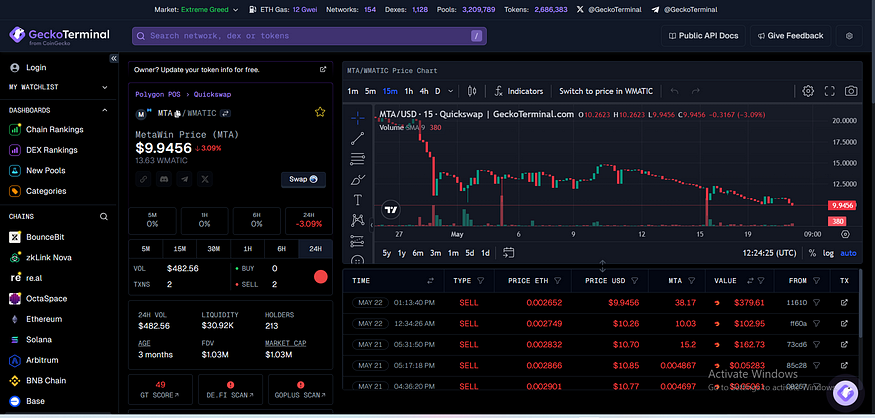Open Public API Docs
The height and width of the screenshot is (418, 875).
coord(703,36)
